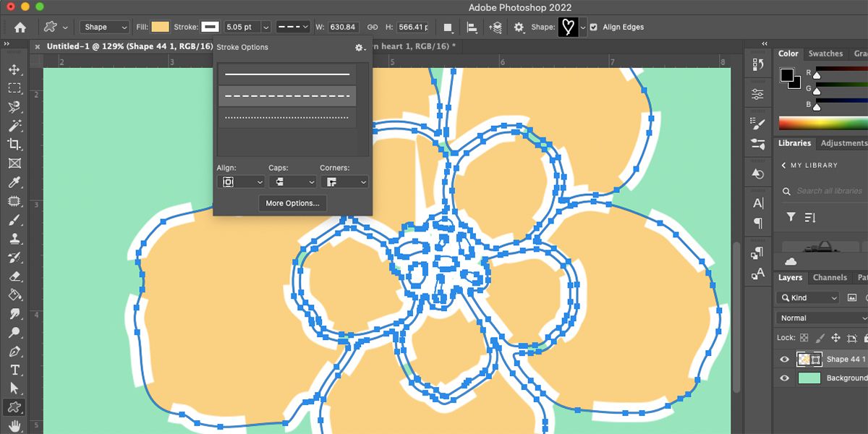
Task: Choose the dotted line stroke preset
Action: click(x=287, y=117)
